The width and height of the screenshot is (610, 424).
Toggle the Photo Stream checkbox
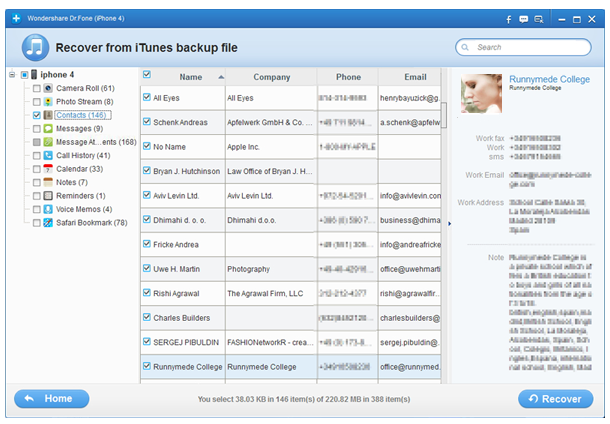click(x=37, y=102)
